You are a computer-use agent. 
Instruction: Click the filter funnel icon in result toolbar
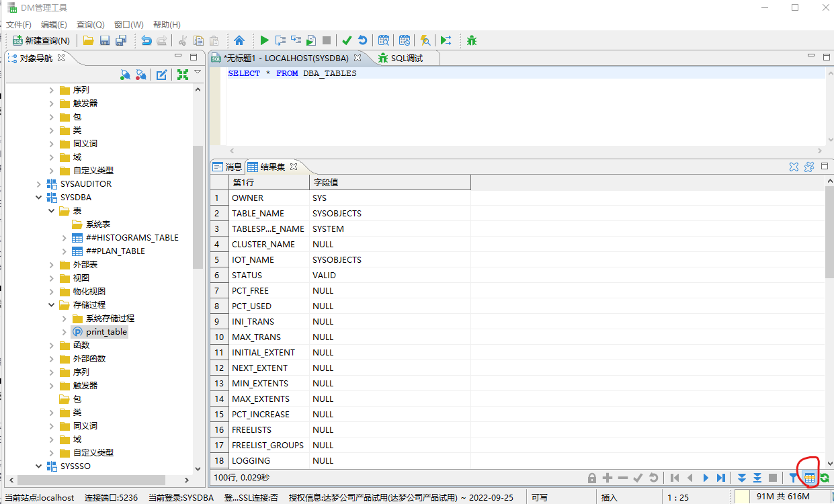794,478
